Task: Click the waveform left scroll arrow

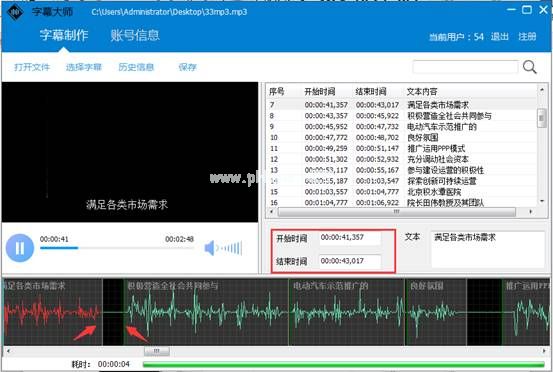Action: point(8,351)
